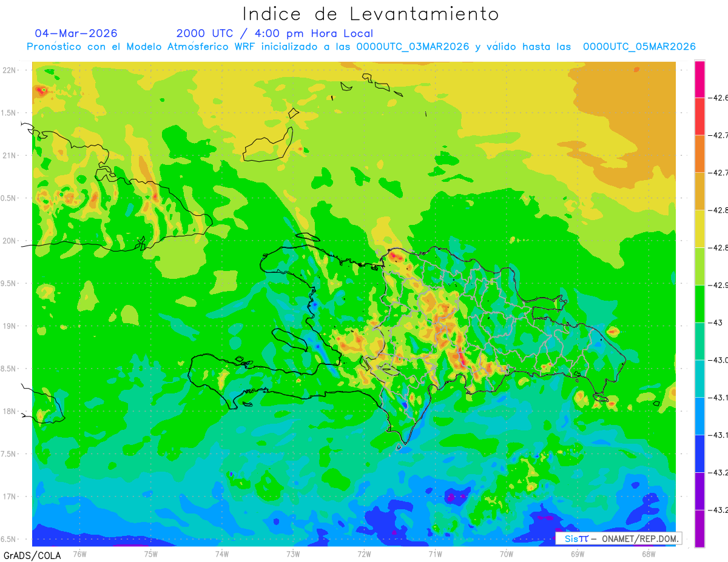The width and height of the screenshot is (728, 562).
Task: Click the pure green swatch in the color legend
Action: (699, 303)
